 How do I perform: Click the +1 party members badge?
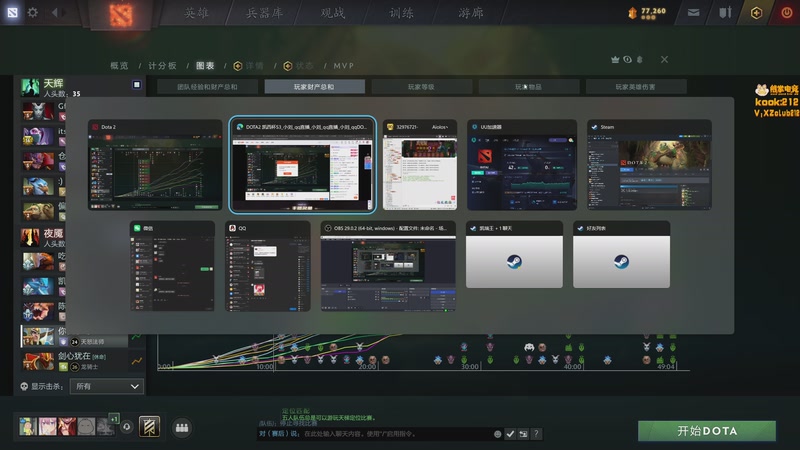pyautogui.click(x=114, y=418)
